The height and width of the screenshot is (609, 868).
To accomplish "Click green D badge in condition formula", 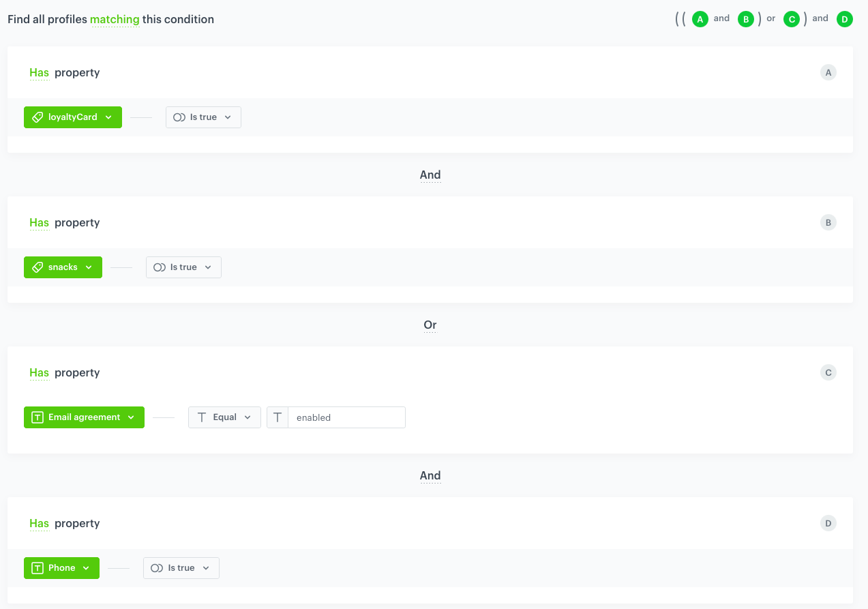I will click(844, 20).
